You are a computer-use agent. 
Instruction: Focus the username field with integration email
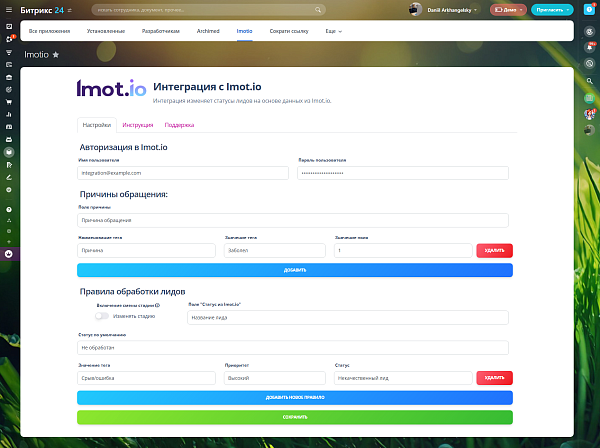point(183,173)
